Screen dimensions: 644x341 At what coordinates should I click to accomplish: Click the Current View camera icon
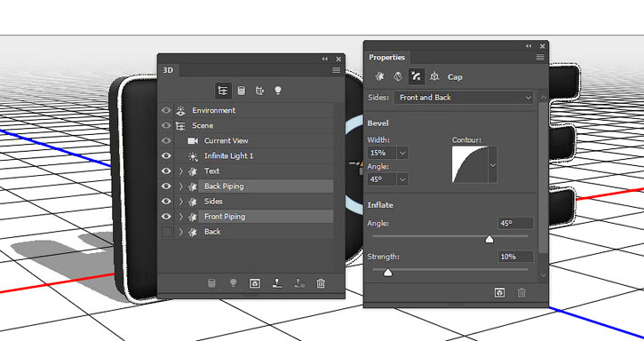[193, 141]
